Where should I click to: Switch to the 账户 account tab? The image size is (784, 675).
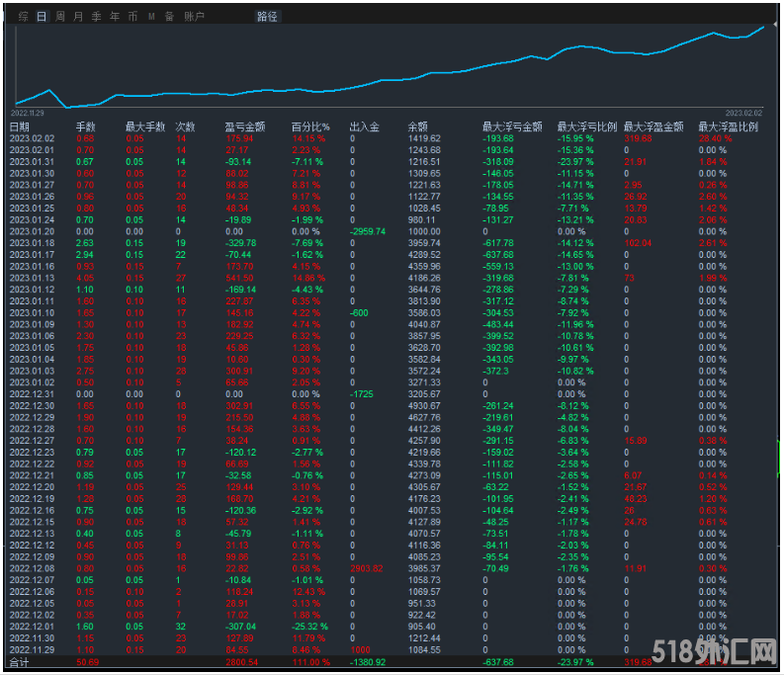194,17
